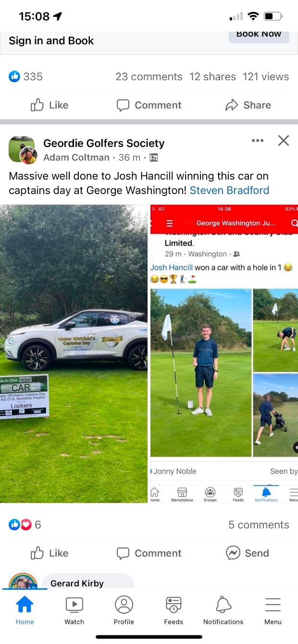Open the Geordie Golfers Society group name
The width and height of the screenshot is (298, 644).
pyautogui.click(x=104, y=143)
